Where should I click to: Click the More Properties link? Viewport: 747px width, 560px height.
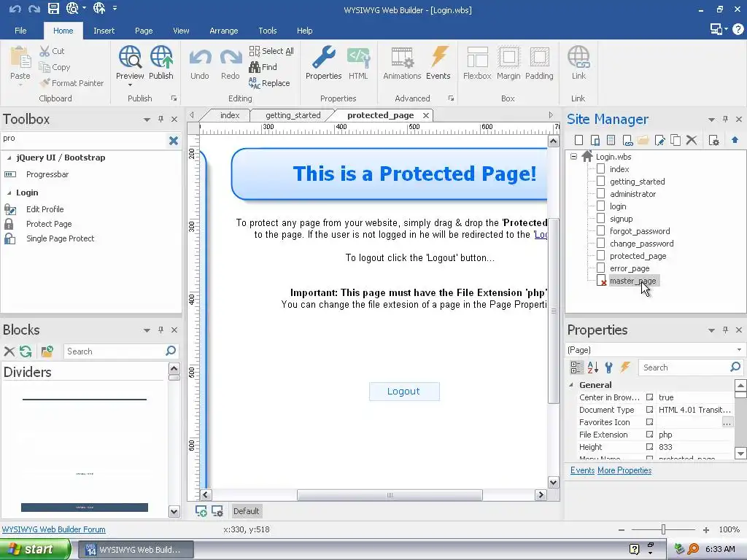pos(624,470)
